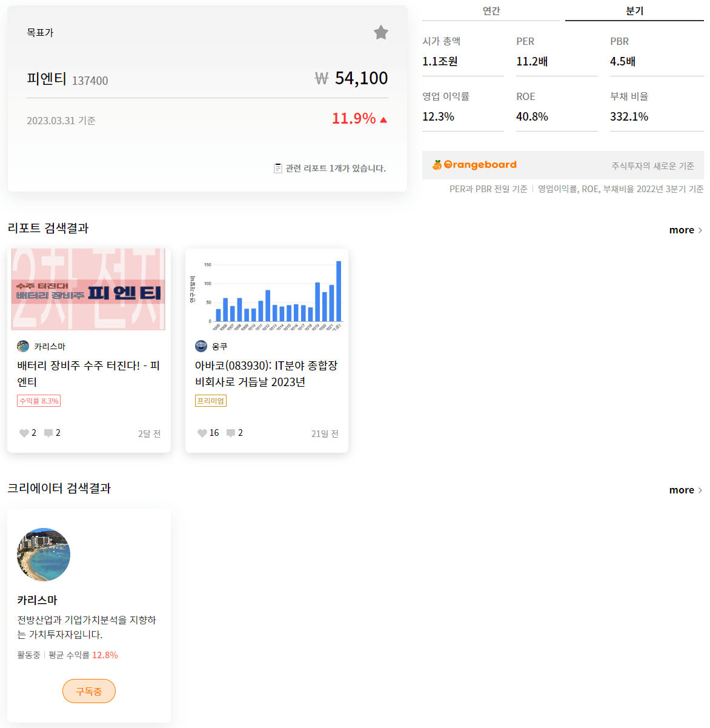Click the target price 54,100
Screen dimensions: 710x728
[x=361, y=78]
